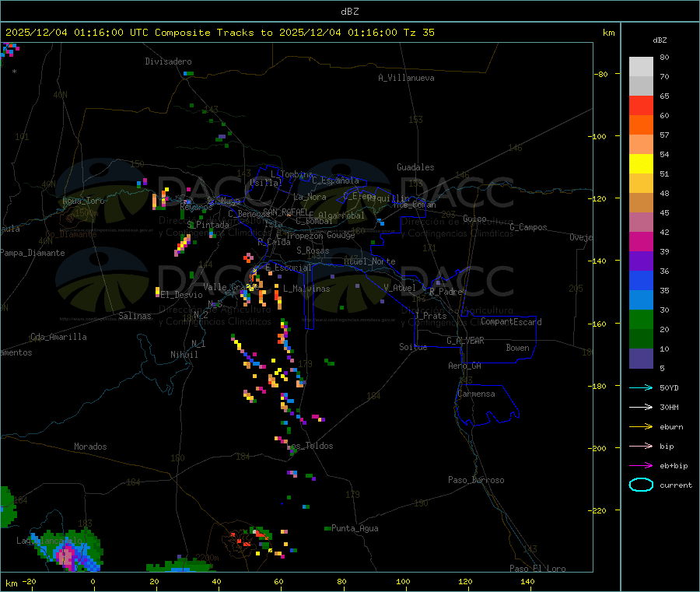Click the Laguna Blanca storm cell echo

pyautogui.click(x=68, y=552)
